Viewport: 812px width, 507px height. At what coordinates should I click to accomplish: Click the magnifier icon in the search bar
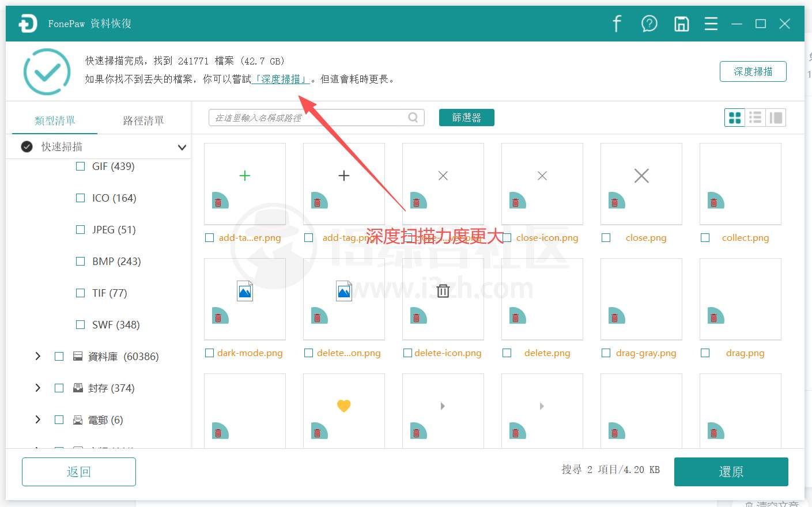[x=413, y=117]
